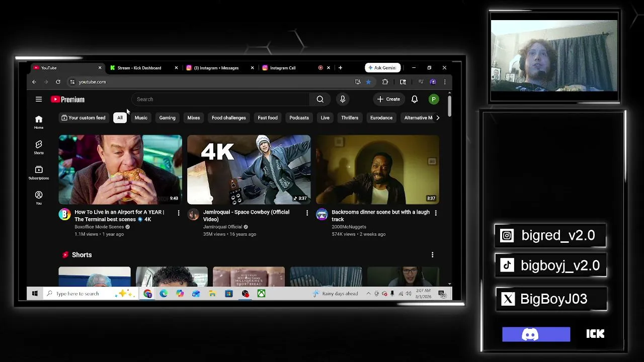
Task: Filter the feed by Podcasts
Action: [x=299, y=118]
